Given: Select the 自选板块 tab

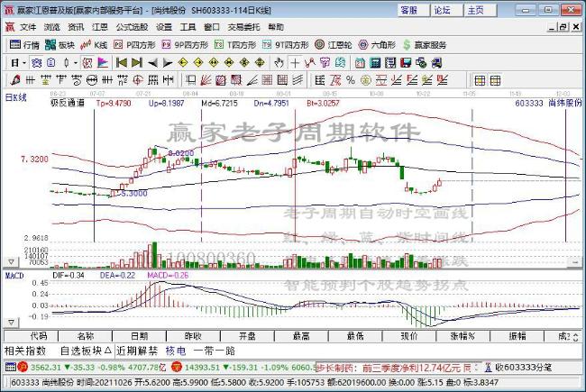Looking at the screenshot, I should coord(86,351).
